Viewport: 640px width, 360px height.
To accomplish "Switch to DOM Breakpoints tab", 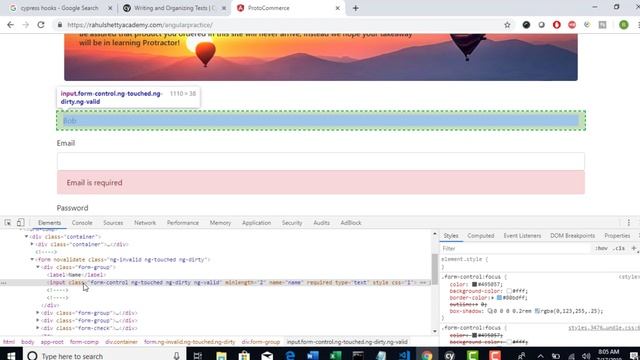I will [x=572, y=236].
